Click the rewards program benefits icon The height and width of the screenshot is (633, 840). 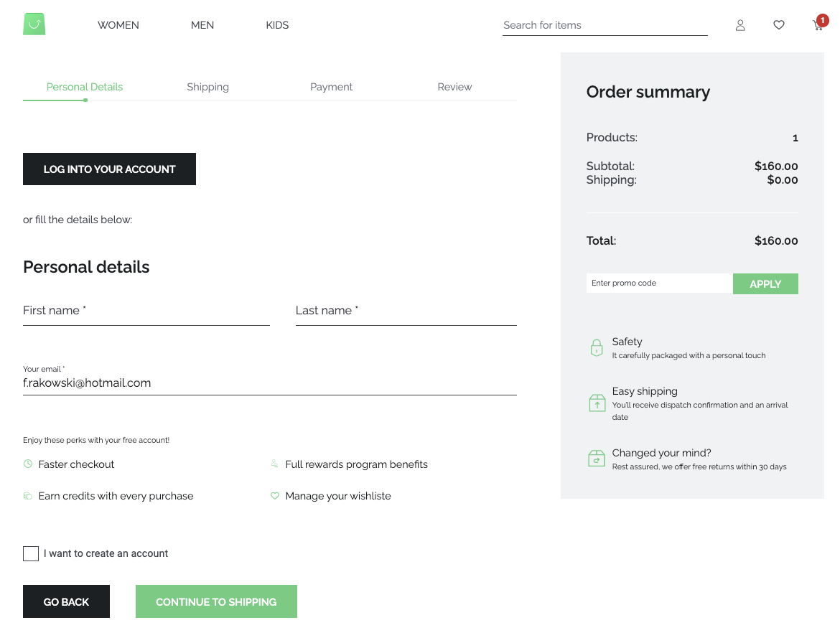(x=274, y=464)
